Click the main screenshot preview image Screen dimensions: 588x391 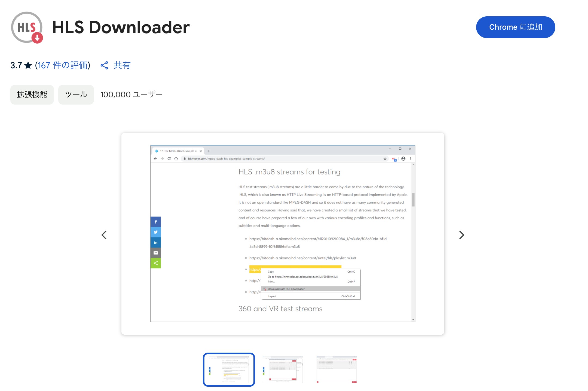283,234
